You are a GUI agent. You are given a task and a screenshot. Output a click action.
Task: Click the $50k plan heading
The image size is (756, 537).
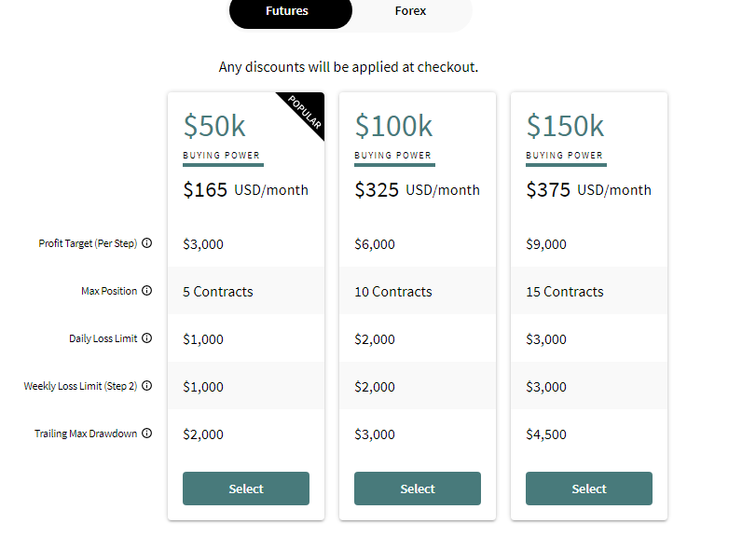[x=214, y=126]
